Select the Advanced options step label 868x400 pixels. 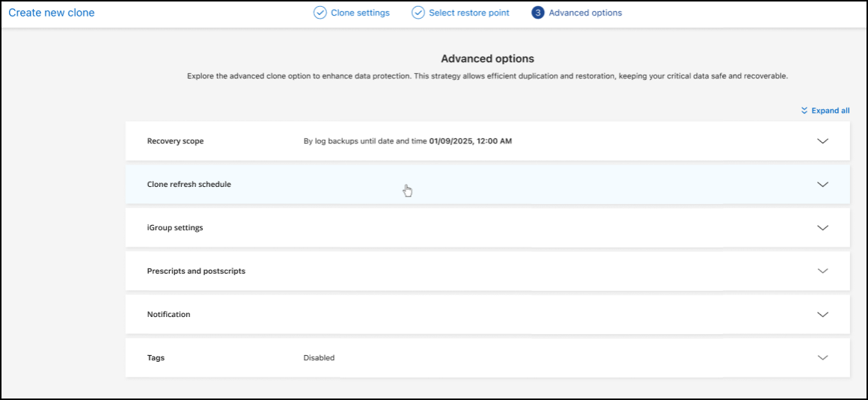tap(585, 13)
